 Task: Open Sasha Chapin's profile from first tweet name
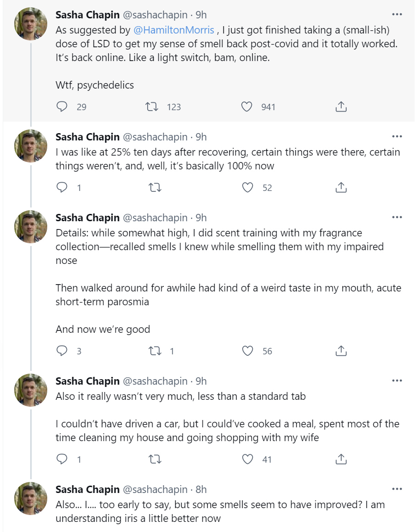pyautogui.click(x=88, y=15)
